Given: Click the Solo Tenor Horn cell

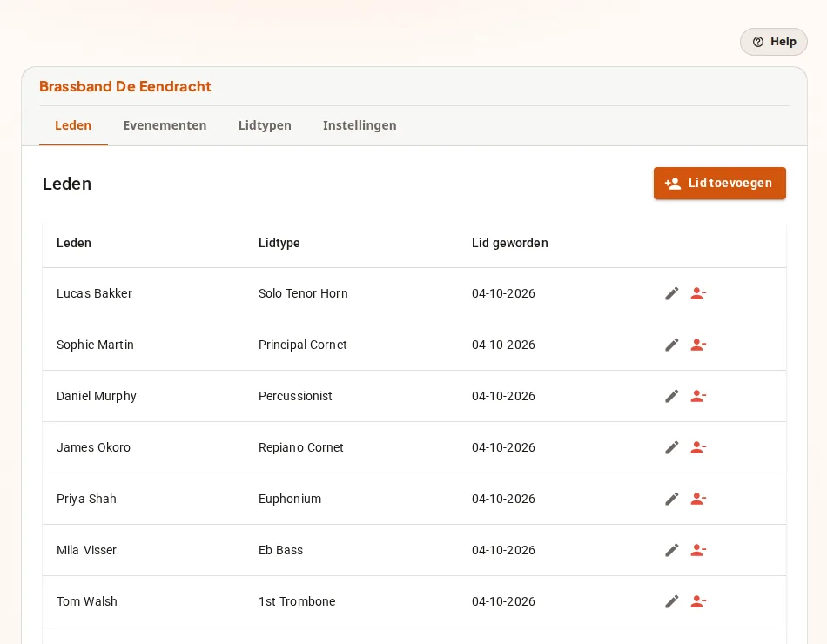Looking at the screenshot, I should point(303,293).
